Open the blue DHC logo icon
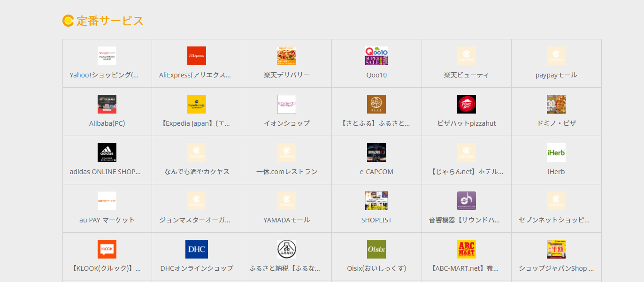 click(x=197, y=249)
